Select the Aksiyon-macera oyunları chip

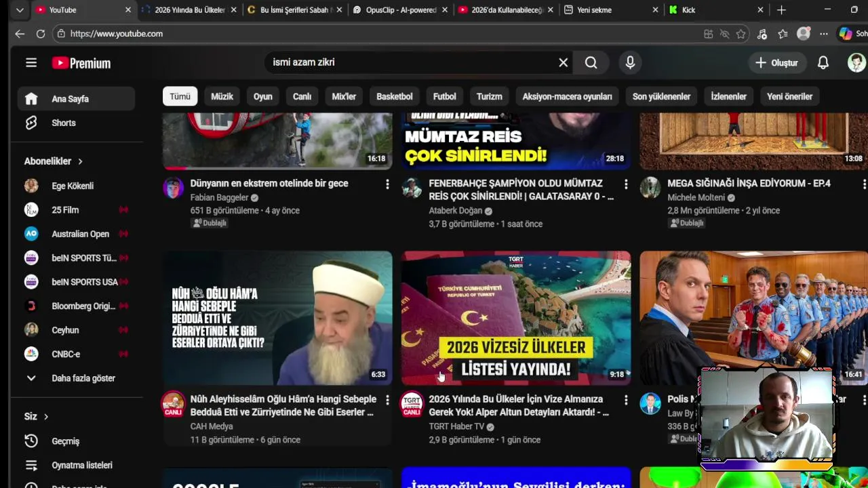pyautogui.click(x=567, y=96)
